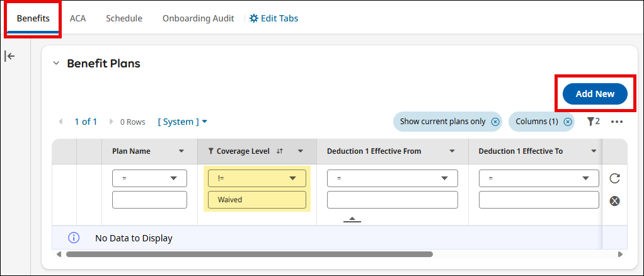The image size is (644, 276).
Task: Switch to the ACA tab
Action: pyautogui.click(x=78, y=18)
